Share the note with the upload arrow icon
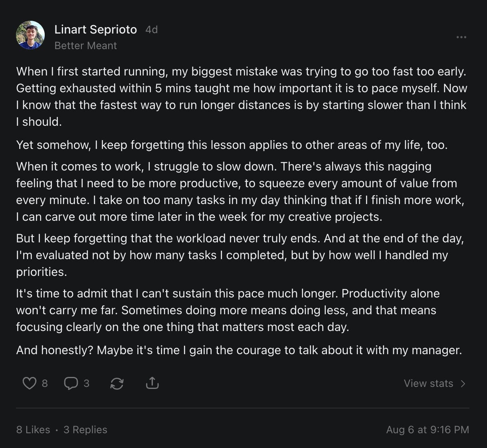The width and height of the screenshot is (487, 448). coord(152,383)
